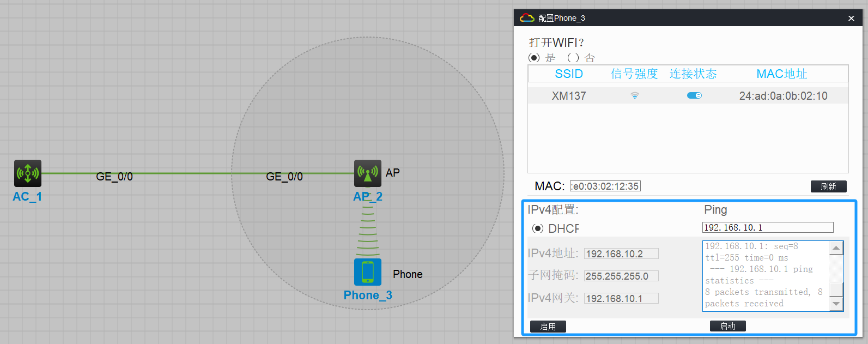868x344 pixels.
Task: Choose the 是 option to turn WiFi on
Action: [x=535, y=58]
